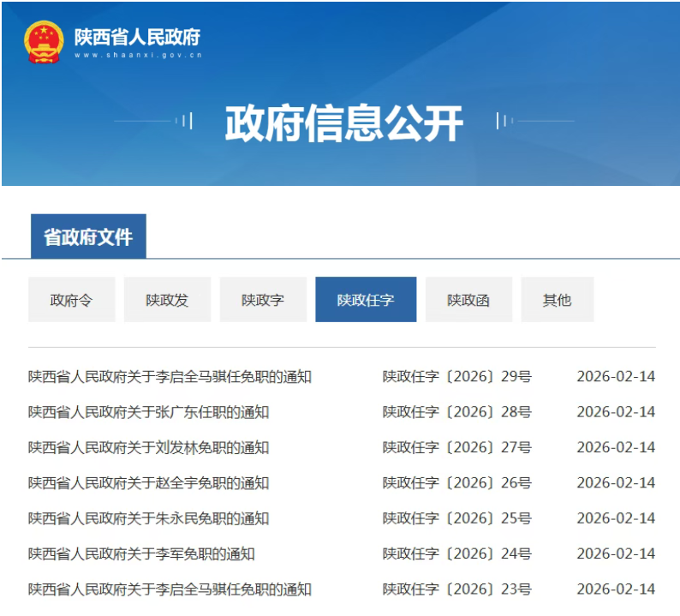Click the 陕西省人民政府 site title
Viewport: 680px width, 616px height.
(137, 37)
